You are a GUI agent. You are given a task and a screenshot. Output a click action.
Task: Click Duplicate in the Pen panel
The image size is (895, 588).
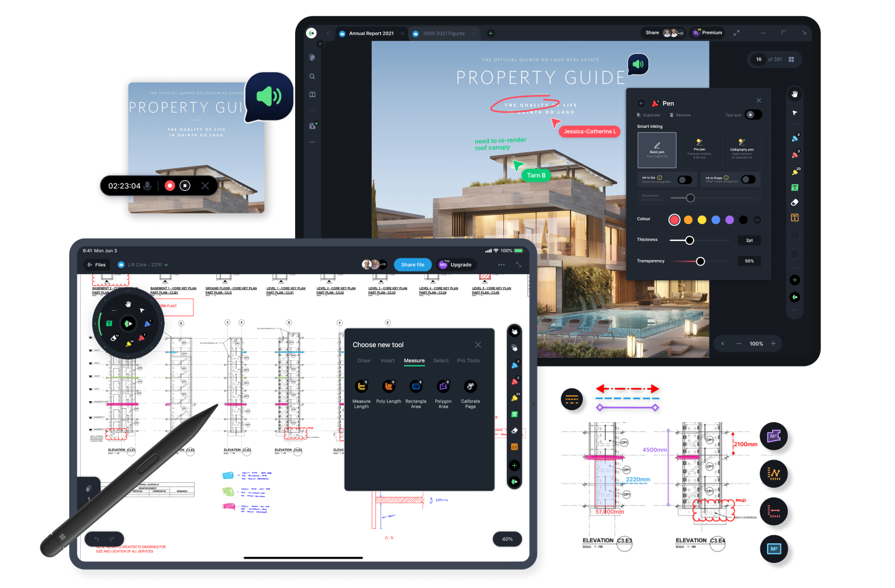pyautogui.click(x=649, y=115)
